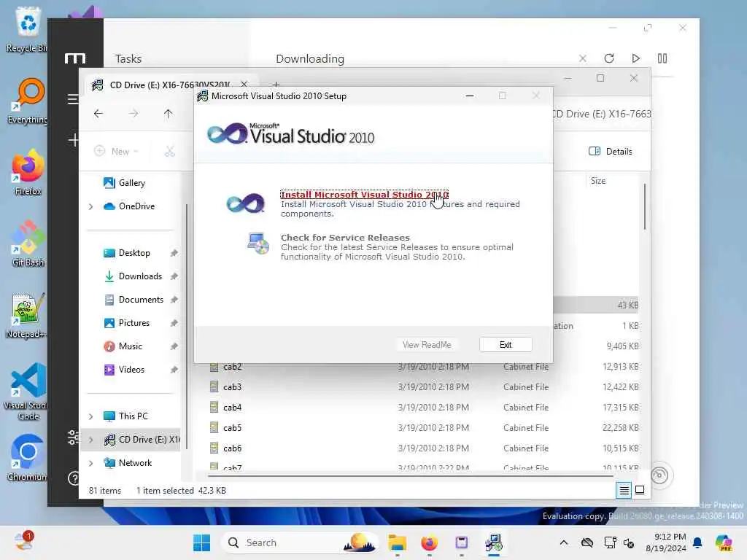Unpin Desktop using its pin icon
747x560 pixels.
click(x=174, y=253)
